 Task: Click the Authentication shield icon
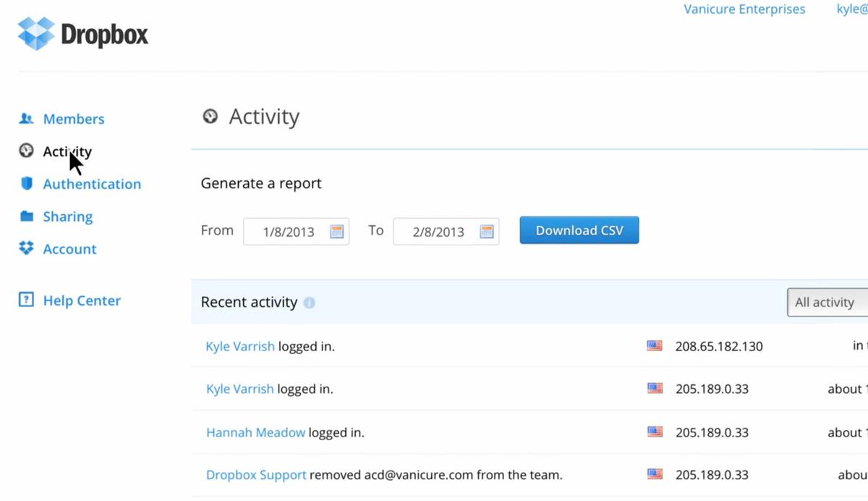click(27, 183)
